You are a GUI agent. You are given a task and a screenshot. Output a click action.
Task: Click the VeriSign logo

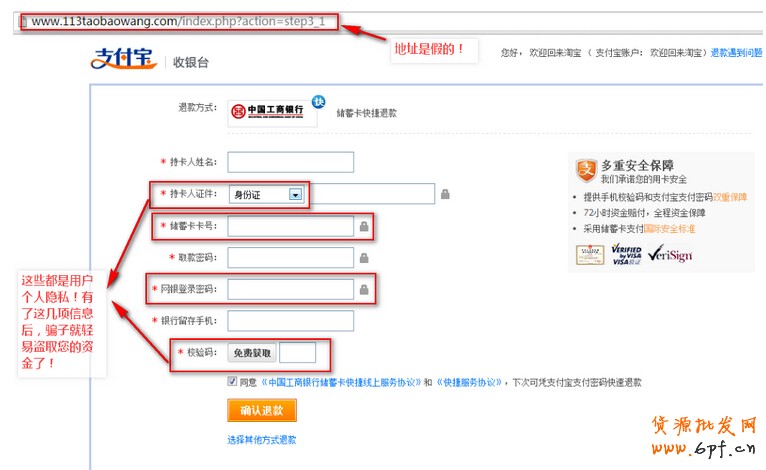coord(668,254)
